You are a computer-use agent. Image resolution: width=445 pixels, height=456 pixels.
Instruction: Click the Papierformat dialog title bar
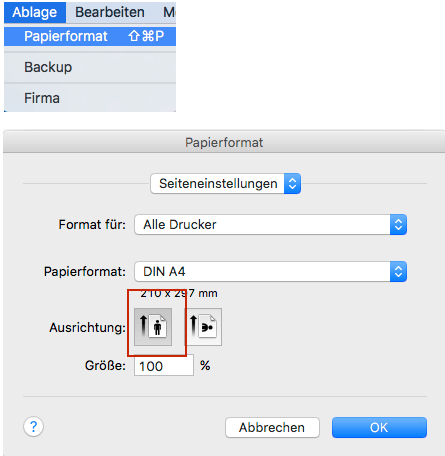tap(224, 142)
